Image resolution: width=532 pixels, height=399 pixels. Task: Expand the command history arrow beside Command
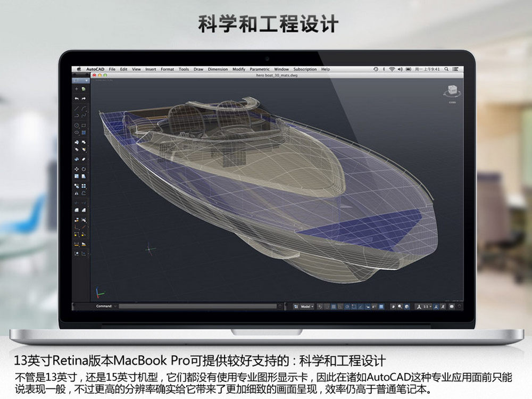[x=115, y=306]
